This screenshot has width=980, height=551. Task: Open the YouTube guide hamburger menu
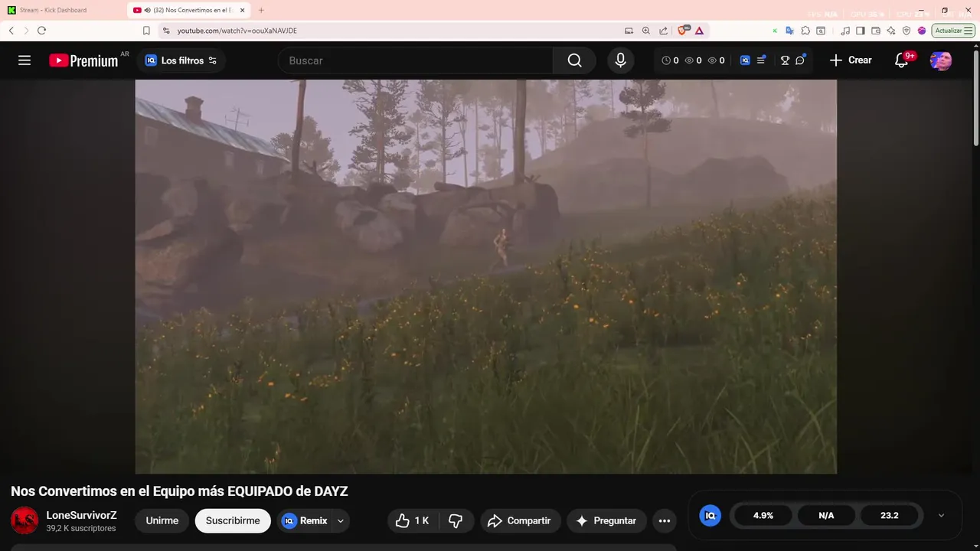pyautogui.click(x=24, y=60)
